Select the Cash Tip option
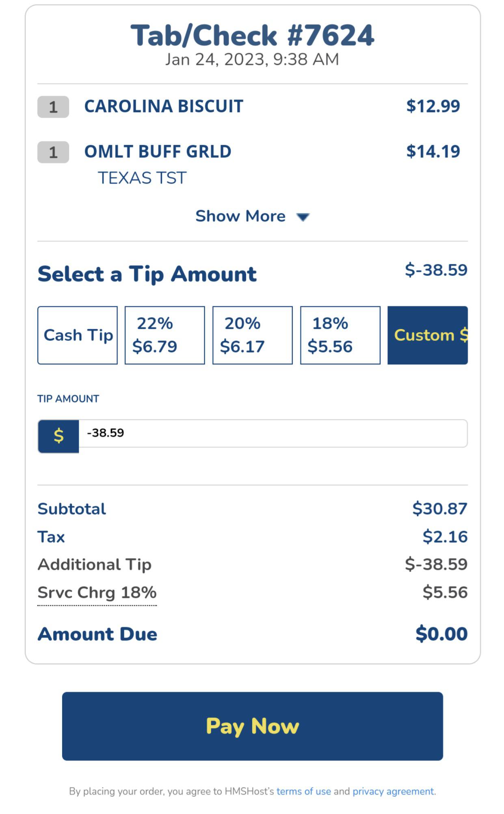This screenshot has height=814, width=504. point(78,335)
